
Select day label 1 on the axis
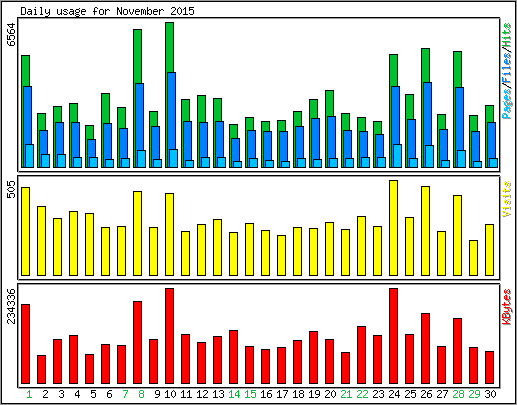pos(29,394)
